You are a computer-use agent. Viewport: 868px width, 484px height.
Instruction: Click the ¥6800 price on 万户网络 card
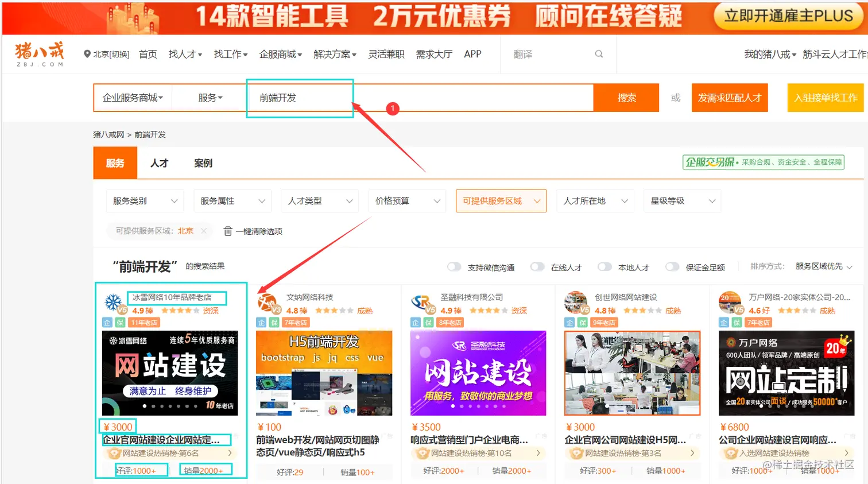click(734, 427)
